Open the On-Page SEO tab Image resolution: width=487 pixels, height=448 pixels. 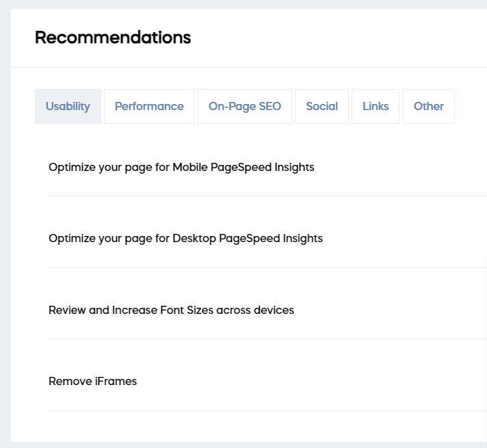(x=245, y=106)
